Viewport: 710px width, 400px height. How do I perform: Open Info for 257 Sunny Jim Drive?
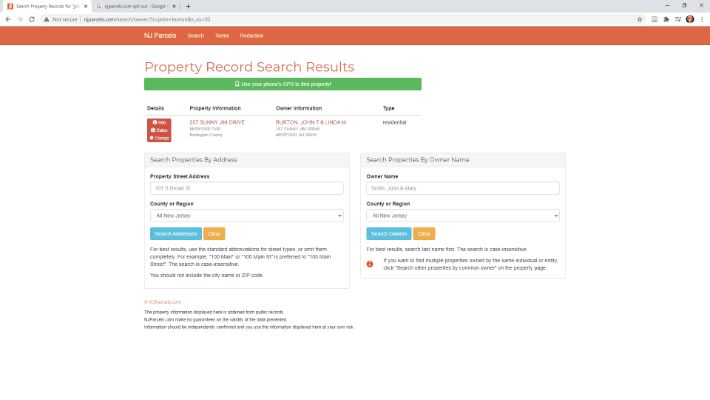pos(159,122)
